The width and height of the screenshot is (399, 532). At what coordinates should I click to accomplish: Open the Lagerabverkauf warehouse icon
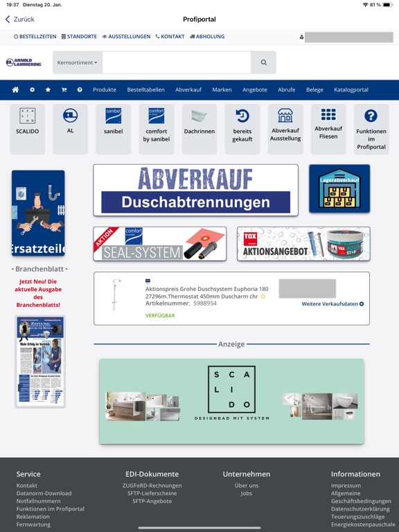click(x=339, y=188)
